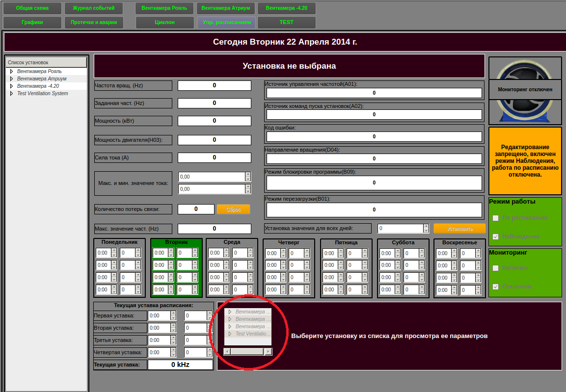Open the Графики page
The height and width of the screenshot is (392, 566).
32,22
